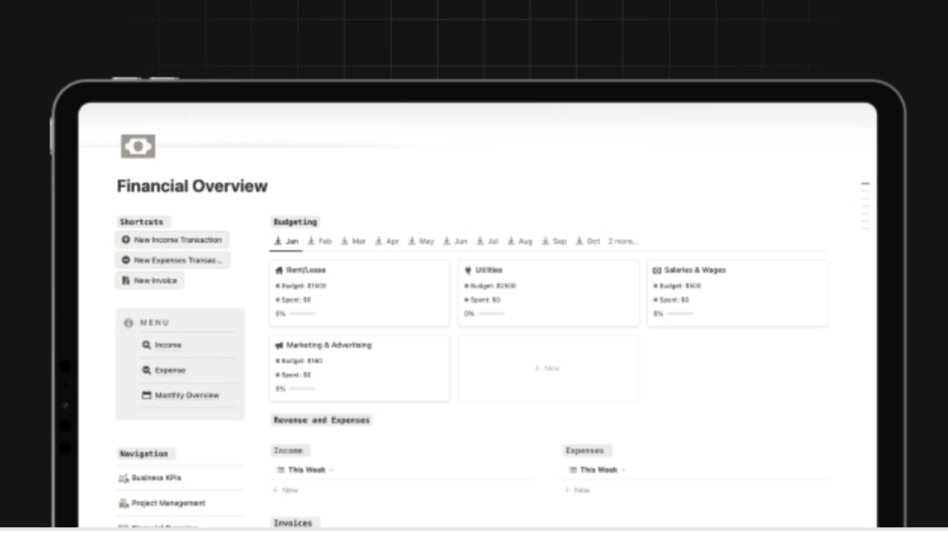Switch to the Sep budgeting tab

(x=554, y=241)
